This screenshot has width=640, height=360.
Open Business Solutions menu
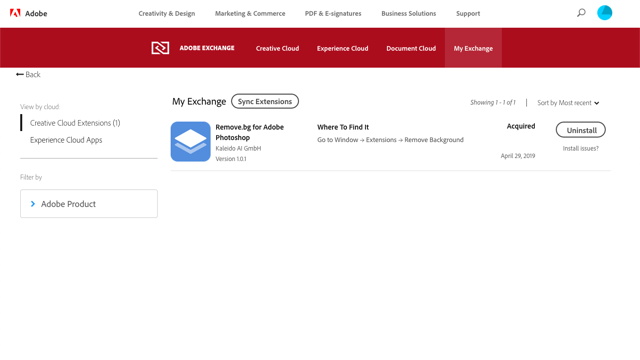pos(409,13)
